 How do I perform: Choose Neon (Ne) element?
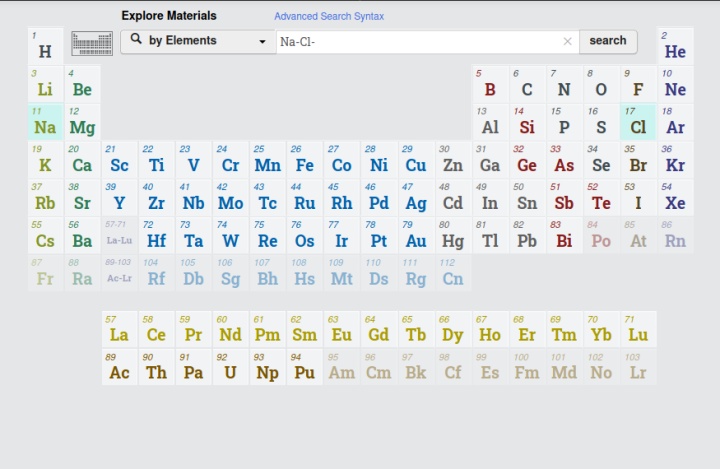675,84
